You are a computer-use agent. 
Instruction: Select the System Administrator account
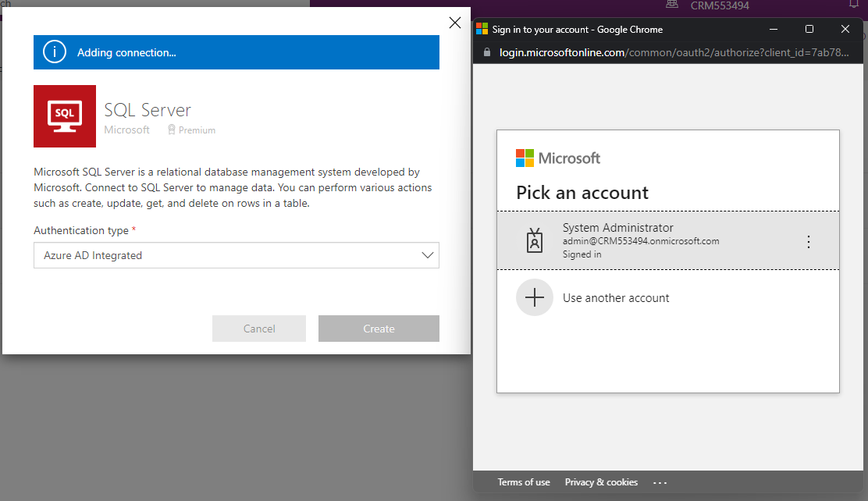[x=640, y=240]
